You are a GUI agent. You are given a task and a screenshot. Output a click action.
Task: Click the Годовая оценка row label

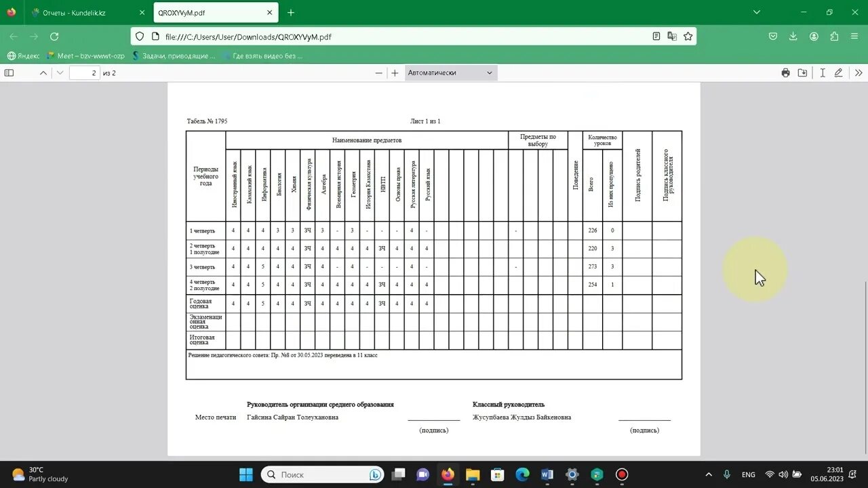coord(201,304)
